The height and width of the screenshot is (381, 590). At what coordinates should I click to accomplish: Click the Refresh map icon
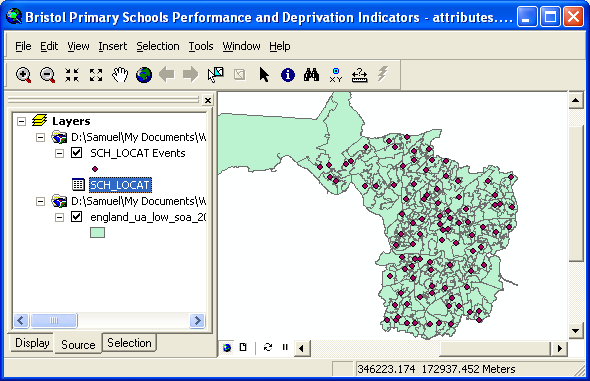268,347
